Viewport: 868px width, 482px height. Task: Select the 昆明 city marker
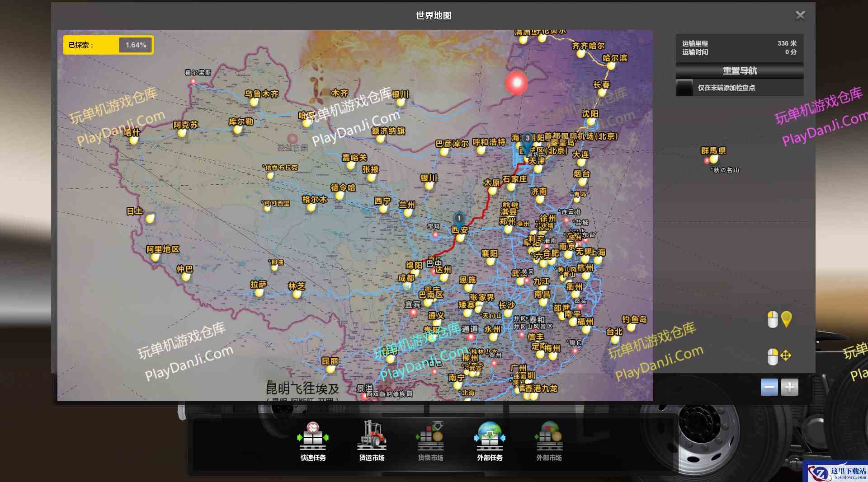[330, 369]
